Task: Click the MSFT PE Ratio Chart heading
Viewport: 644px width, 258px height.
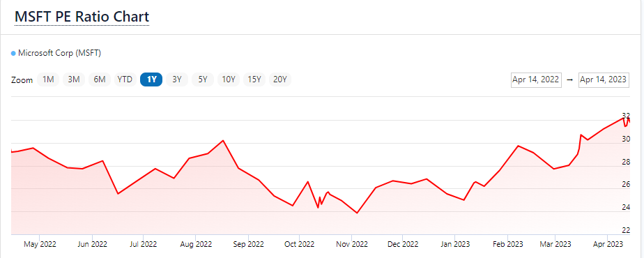Action: click(82, 17)
